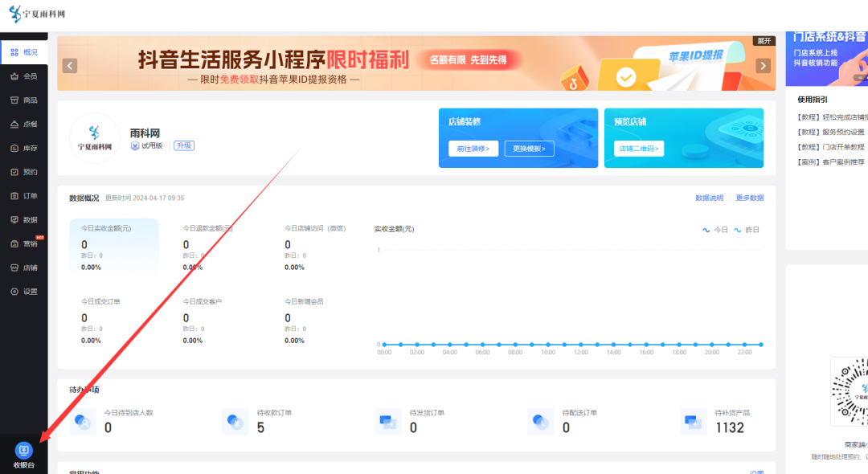Image resolution: width=868 pixels, height=474 pixels.
Task: Click the 待收款订单 icon
Action: pos(235,422)
